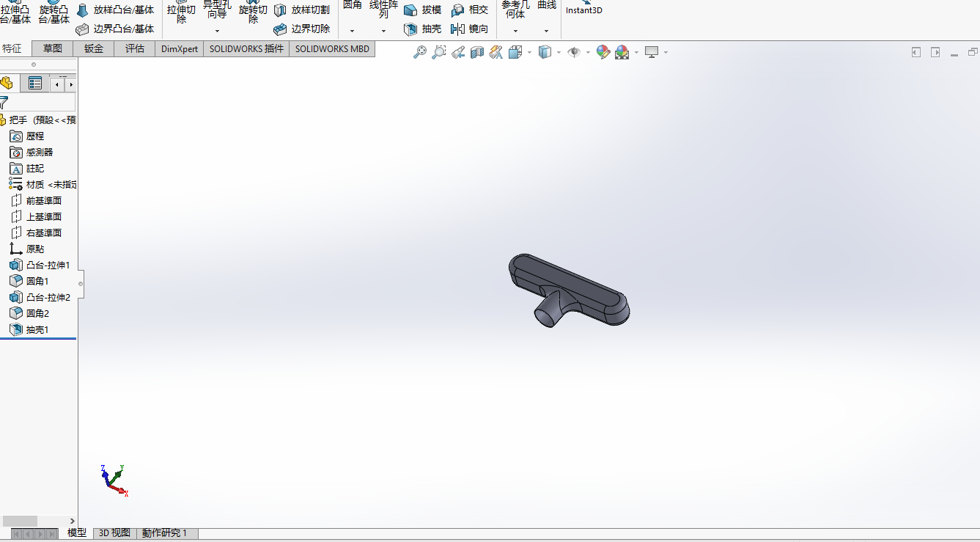Select the 放样凸台/基体 loft boss tool

pos(116,10)
